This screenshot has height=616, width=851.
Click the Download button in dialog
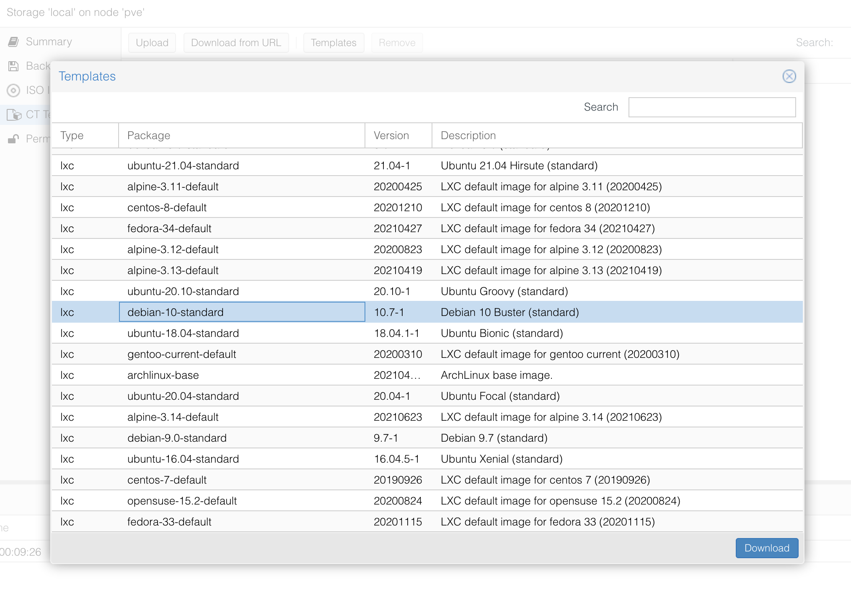[x=767, y=548]
